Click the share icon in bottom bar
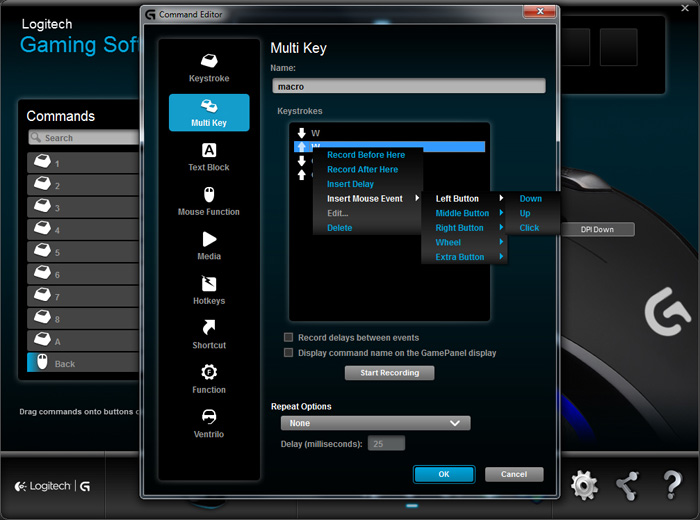Screen dimensions: 700x520 (627, 486)
